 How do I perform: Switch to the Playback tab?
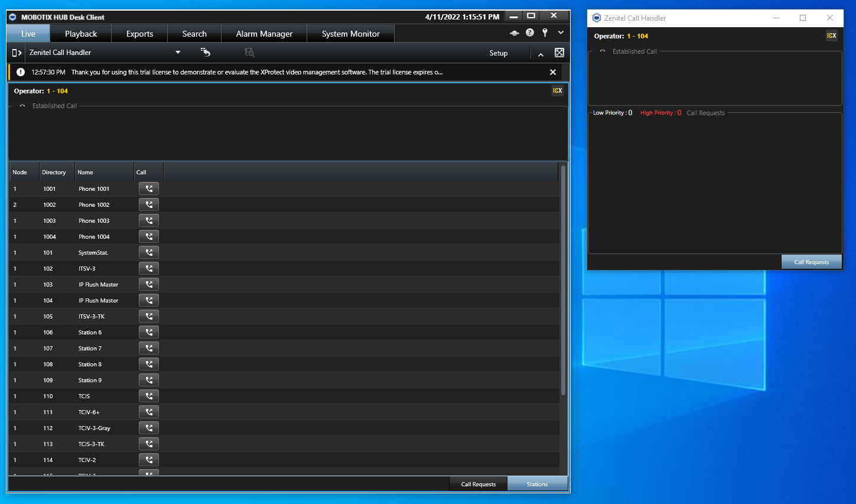point(81,34)
